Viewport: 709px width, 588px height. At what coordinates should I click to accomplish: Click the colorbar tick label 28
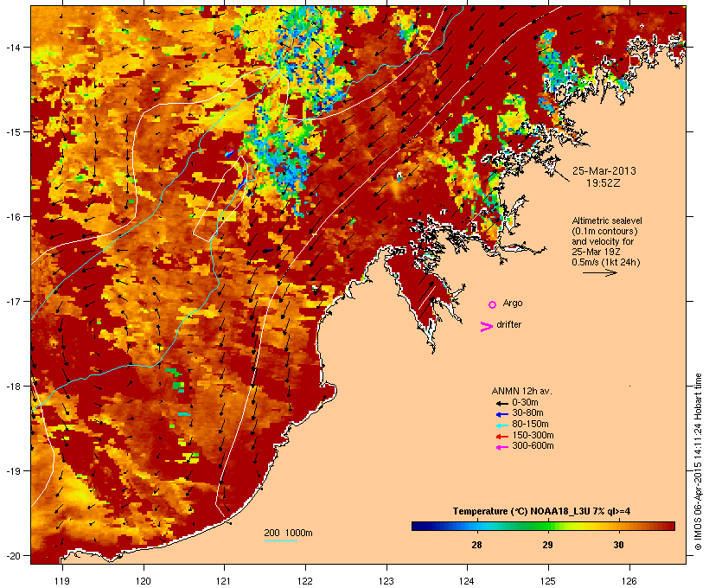476,545
